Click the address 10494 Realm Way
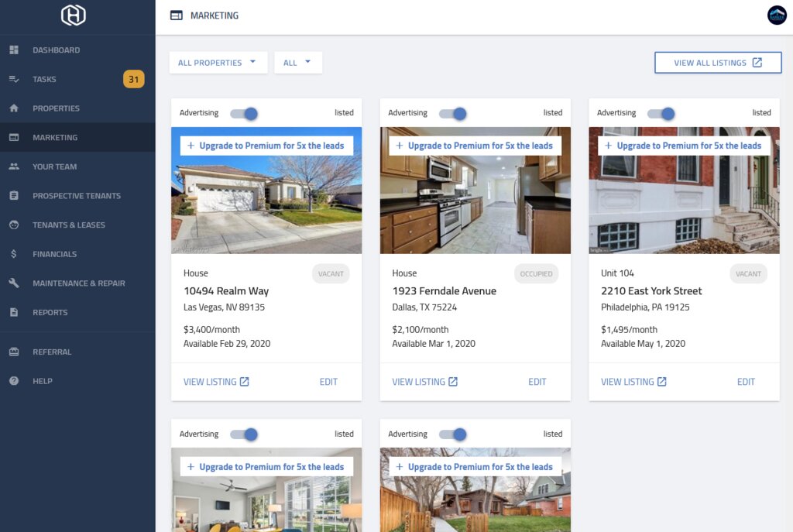This screenshot has height=532, width=793. pos(226,290)
